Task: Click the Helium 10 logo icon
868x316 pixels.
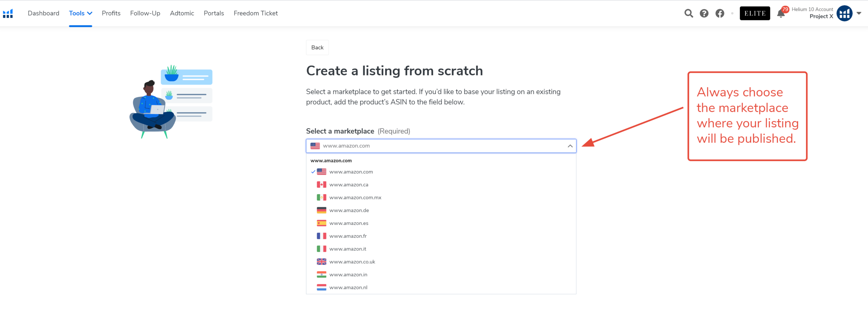Action: click(x=8, y=14)
